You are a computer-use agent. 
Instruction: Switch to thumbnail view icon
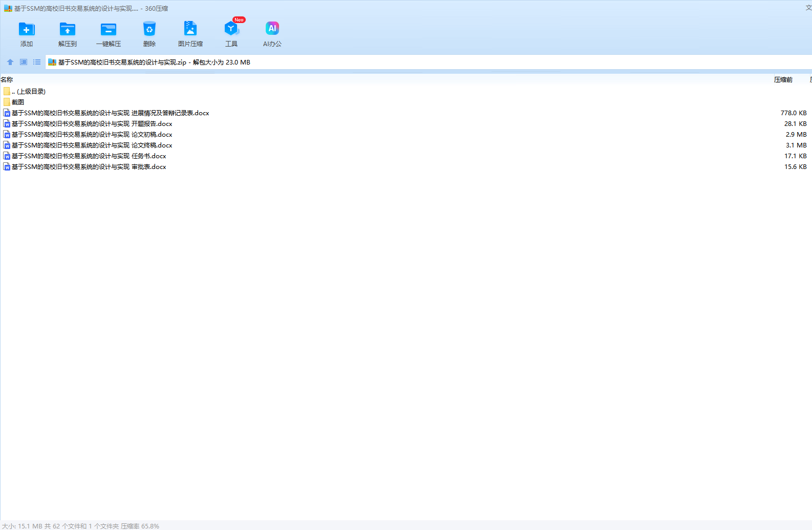24,62
